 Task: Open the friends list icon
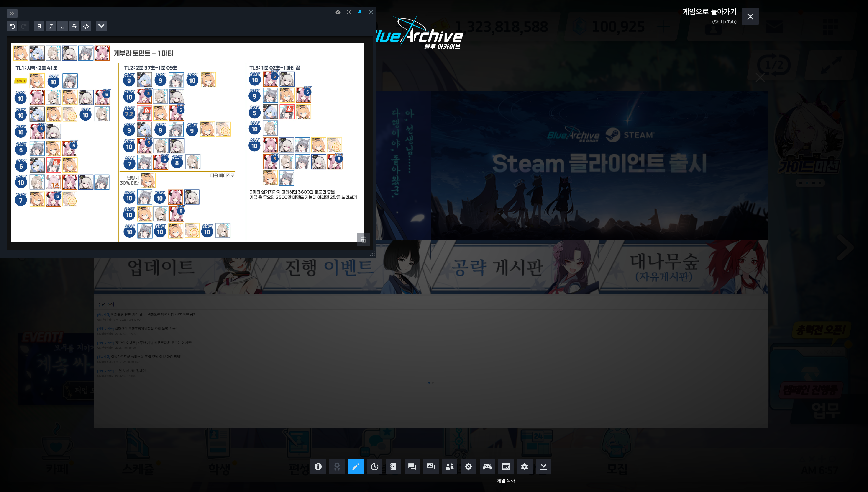(x=449, y=467)
